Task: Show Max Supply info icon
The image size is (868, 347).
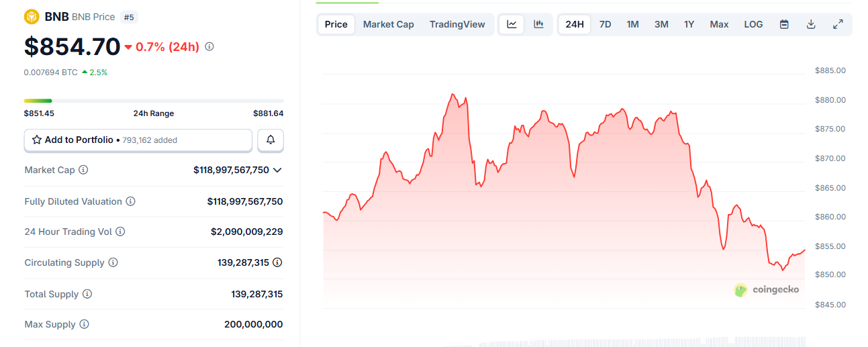Action: tap(84, 324)
